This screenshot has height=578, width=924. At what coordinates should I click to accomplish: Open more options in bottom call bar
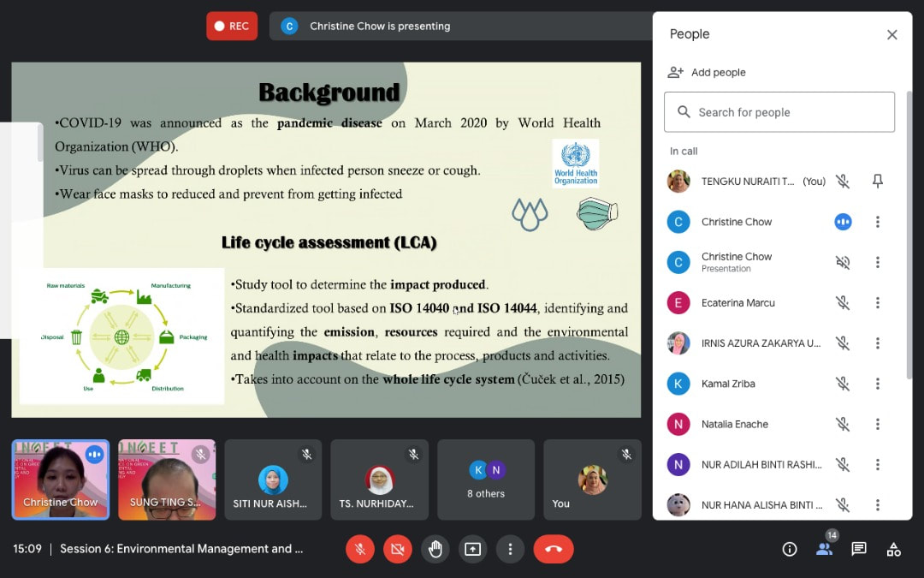pos(511,549)
